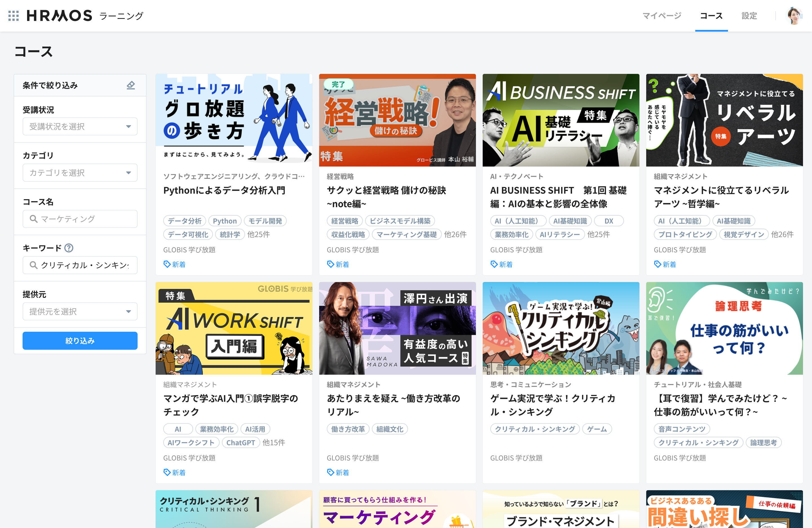Open the AI WORK SHIFT 入門編 thumbnail
This screenshot has height=528, width=812.
pyautogui.click(x=234, y=328)
